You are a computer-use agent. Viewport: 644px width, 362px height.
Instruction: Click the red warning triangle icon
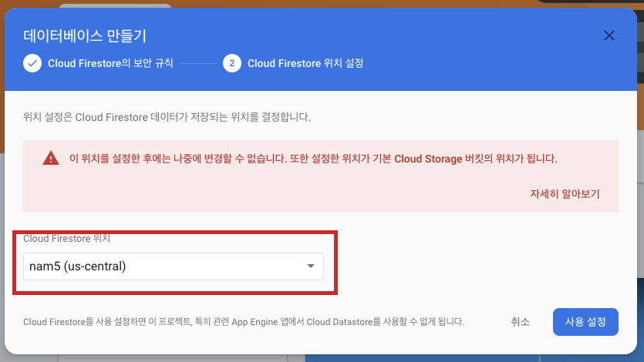coord(51,158)
